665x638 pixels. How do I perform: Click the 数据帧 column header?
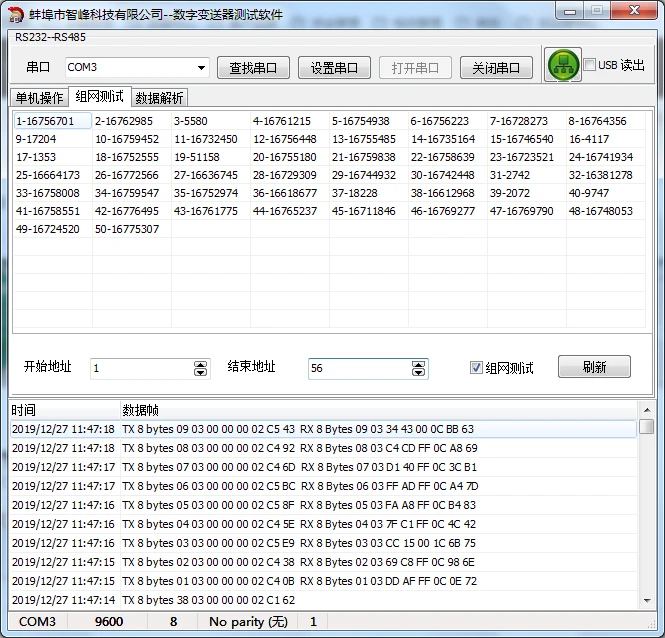[379, 410]
